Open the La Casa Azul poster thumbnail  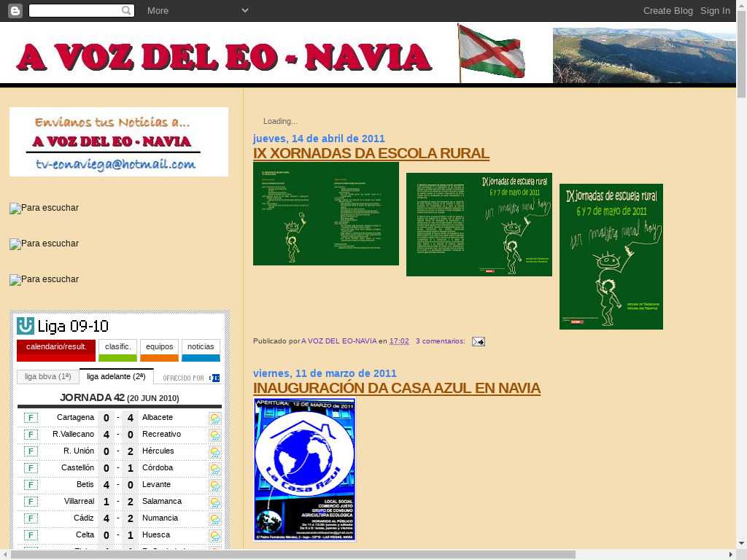tap(305, 470)
